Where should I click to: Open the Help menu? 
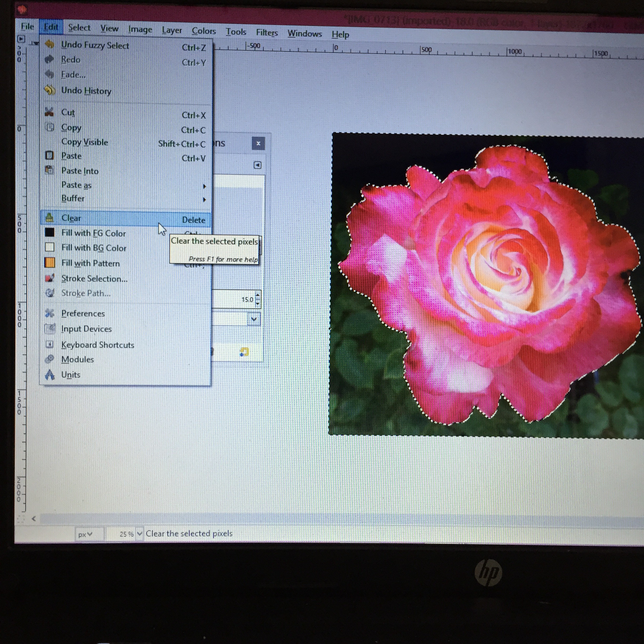point(340,34)
